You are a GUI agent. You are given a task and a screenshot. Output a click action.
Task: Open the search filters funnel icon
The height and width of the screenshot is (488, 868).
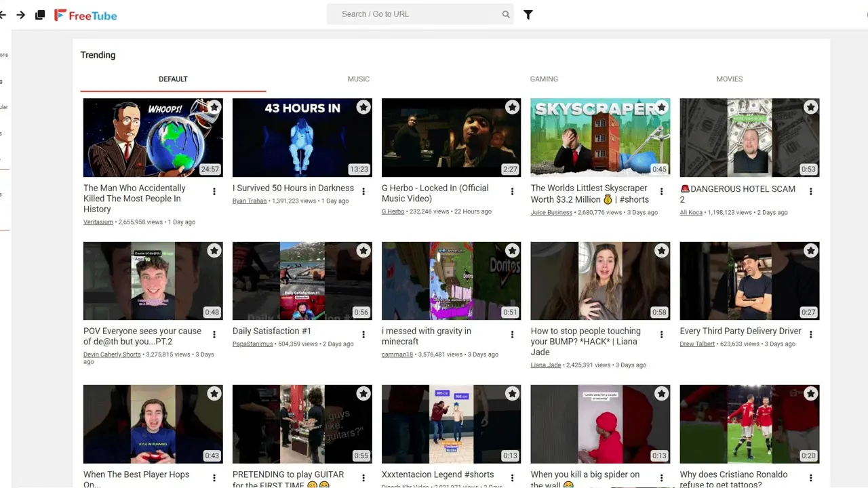click(x=528, y=14)
